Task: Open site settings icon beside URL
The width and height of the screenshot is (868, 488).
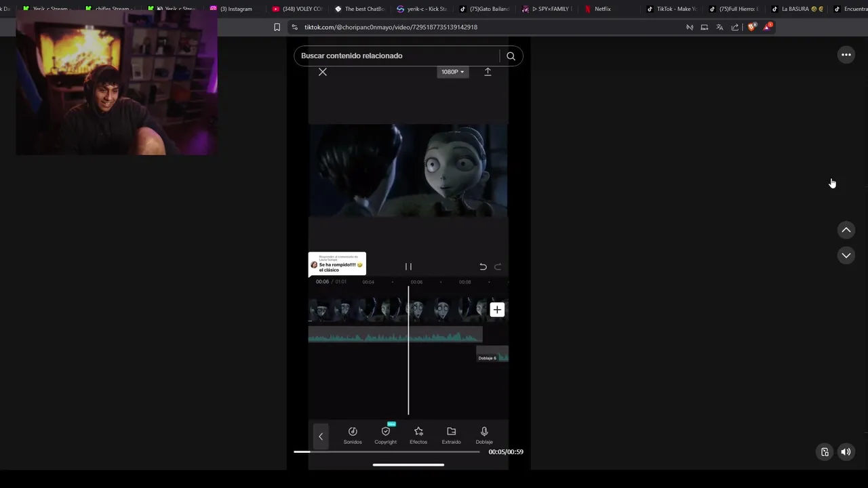Action: [294, 27]
